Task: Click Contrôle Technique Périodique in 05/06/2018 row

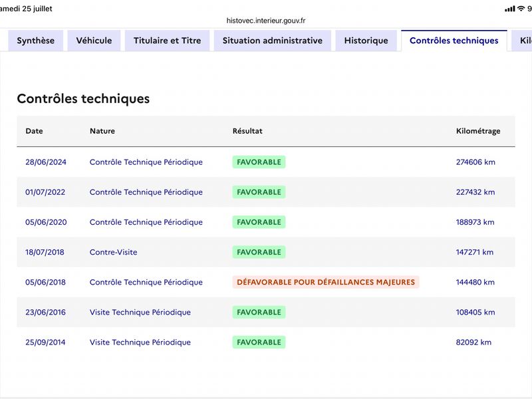Action: point(146,282)
